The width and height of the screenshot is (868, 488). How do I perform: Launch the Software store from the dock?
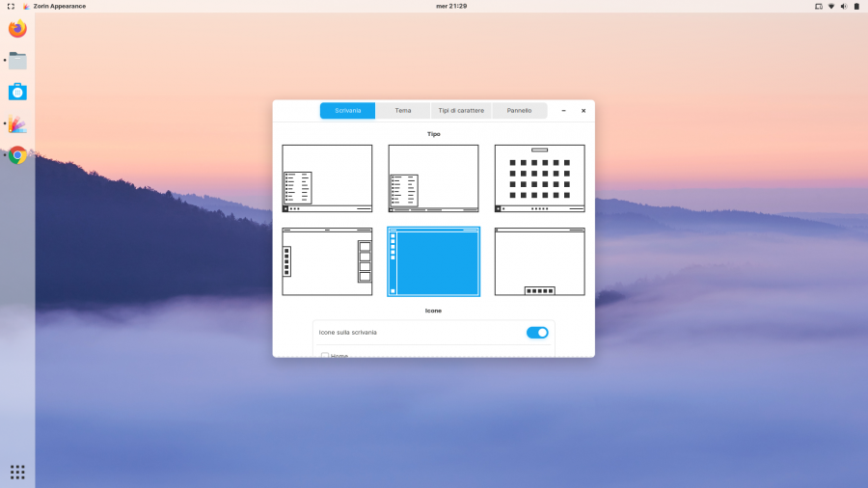point(17,92)
